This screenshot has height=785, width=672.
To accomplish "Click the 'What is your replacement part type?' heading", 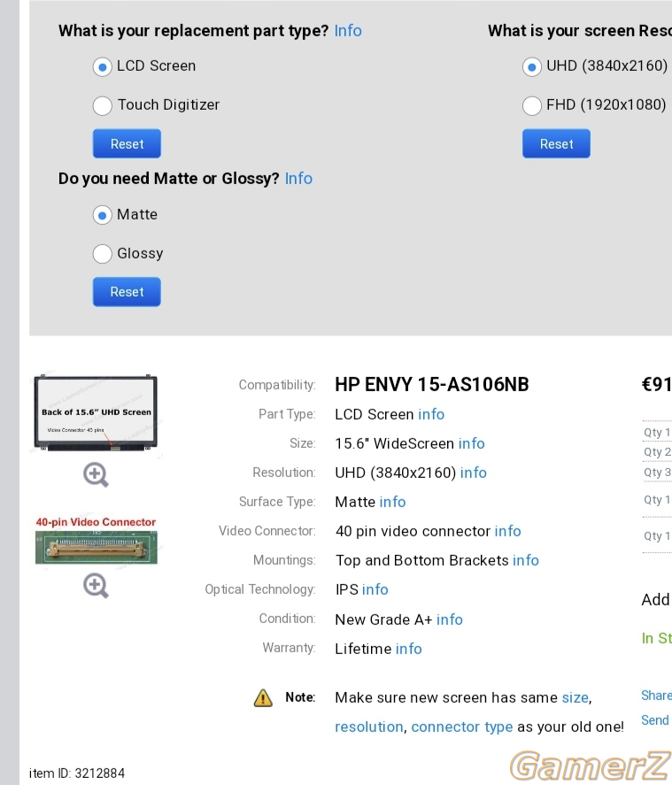I will pyautogui.click(x=193, y=31).
